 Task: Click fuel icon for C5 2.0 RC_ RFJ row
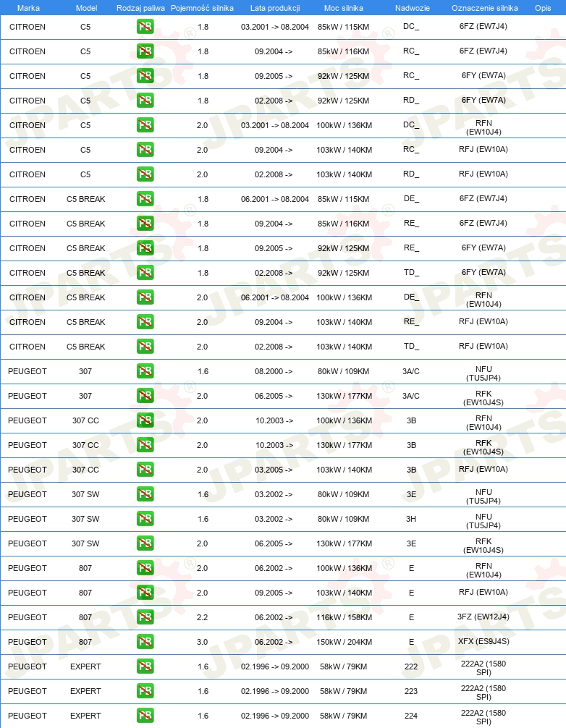(x=145, y=150)
